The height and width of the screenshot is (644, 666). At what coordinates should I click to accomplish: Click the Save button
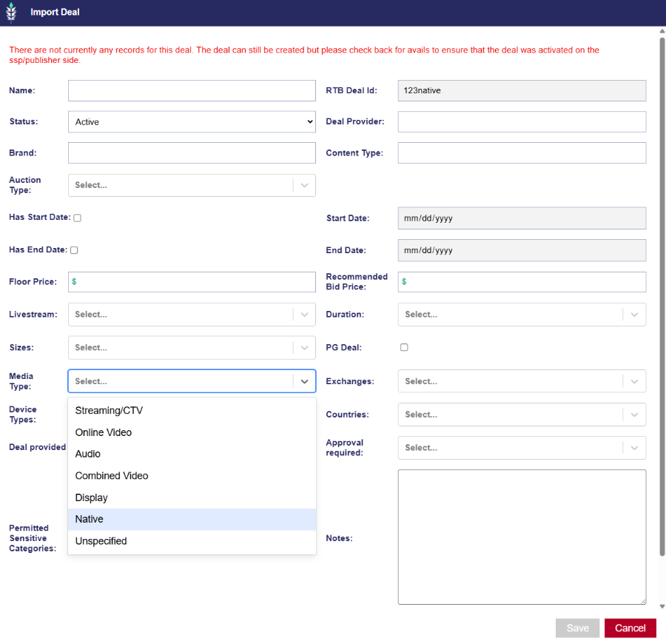577,628
